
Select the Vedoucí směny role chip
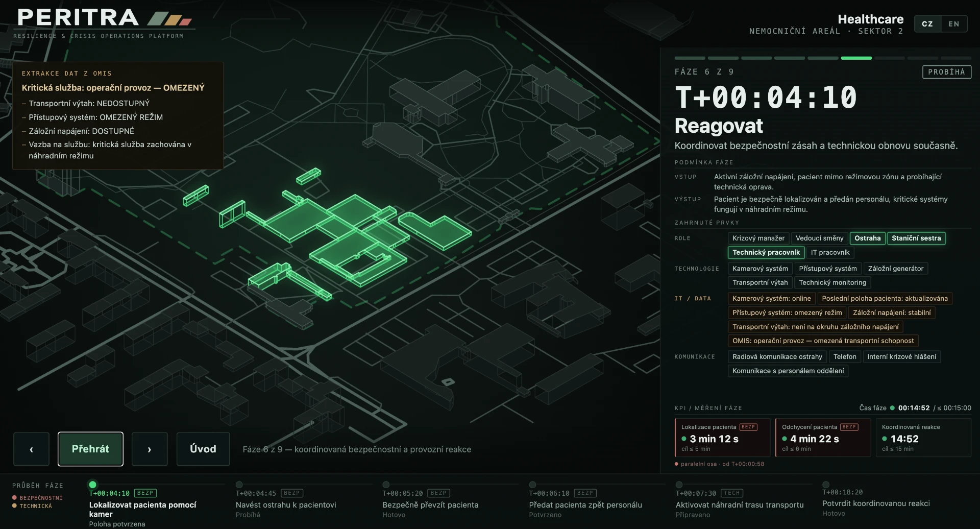[820, 238]
